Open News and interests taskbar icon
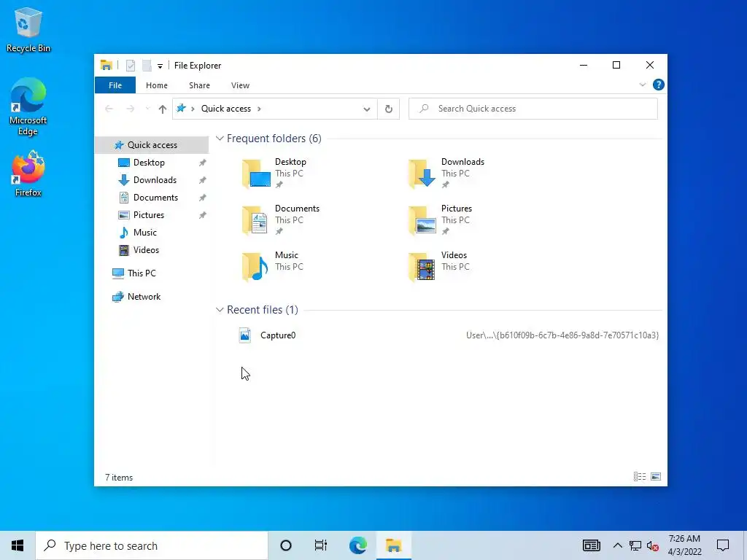Image resolution: width=747 pixels, height=560 pixels. coord(591,545)
